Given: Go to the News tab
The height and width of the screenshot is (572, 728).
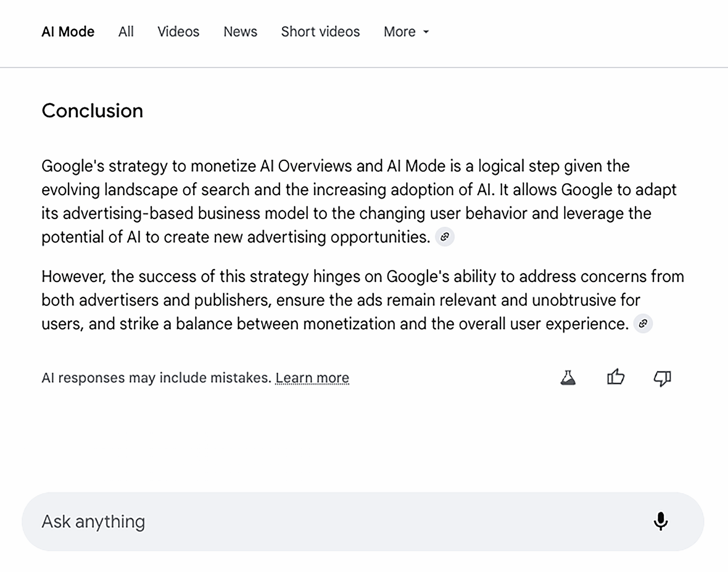Looking at the screenshot, I should point(240,32).
